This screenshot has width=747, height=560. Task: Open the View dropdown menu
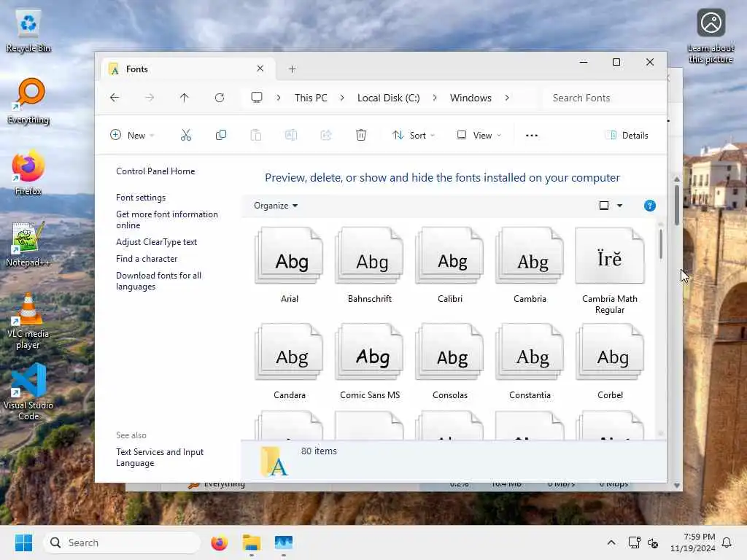(479, 135)
